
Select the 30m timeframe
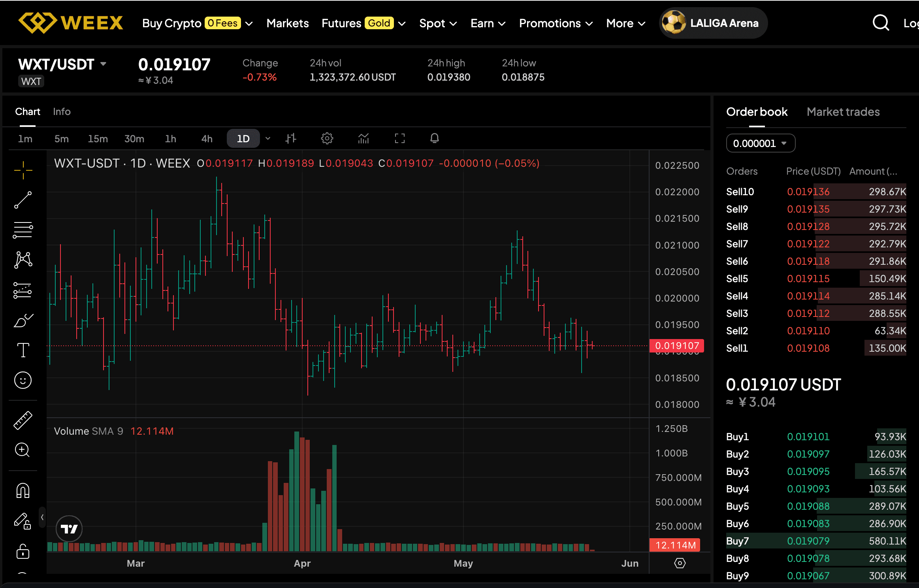[134, 139]
